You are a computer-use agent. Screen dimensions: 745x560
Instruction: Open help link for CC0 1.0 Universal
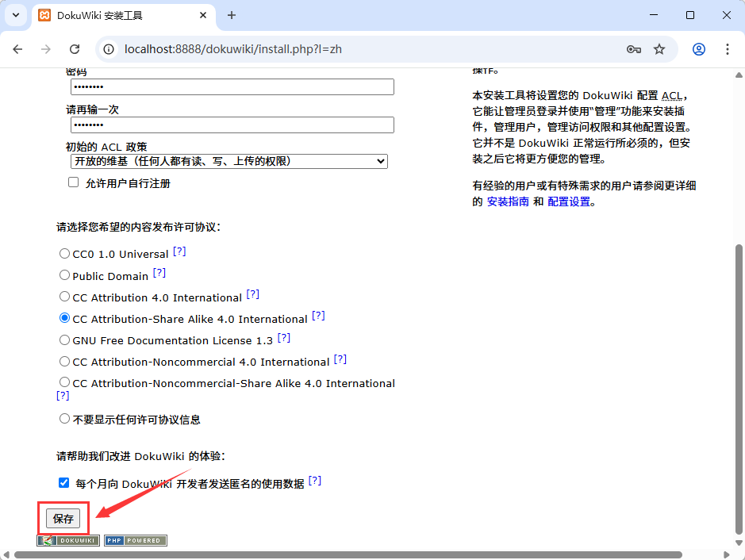(179, 251)
